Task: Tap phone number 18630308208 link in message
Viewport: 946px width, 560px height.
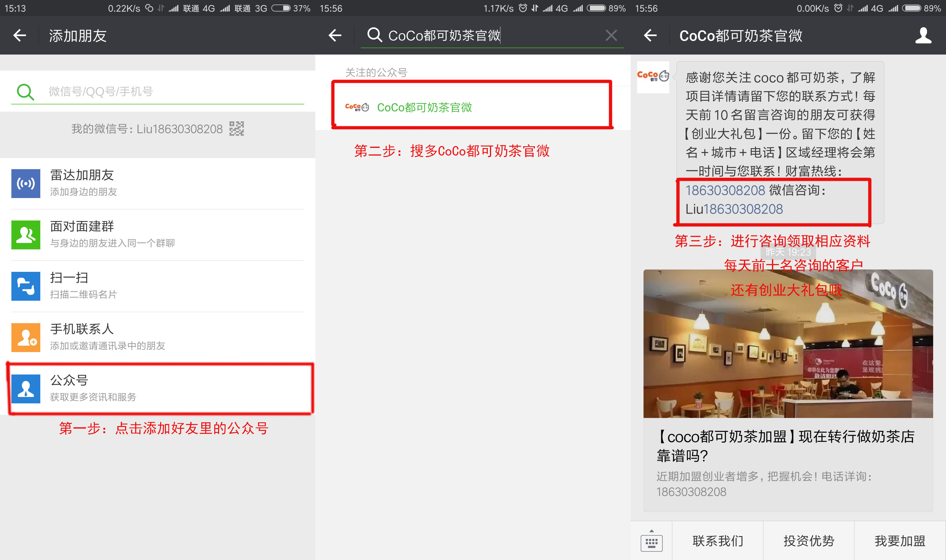Action: click(725, 190)
